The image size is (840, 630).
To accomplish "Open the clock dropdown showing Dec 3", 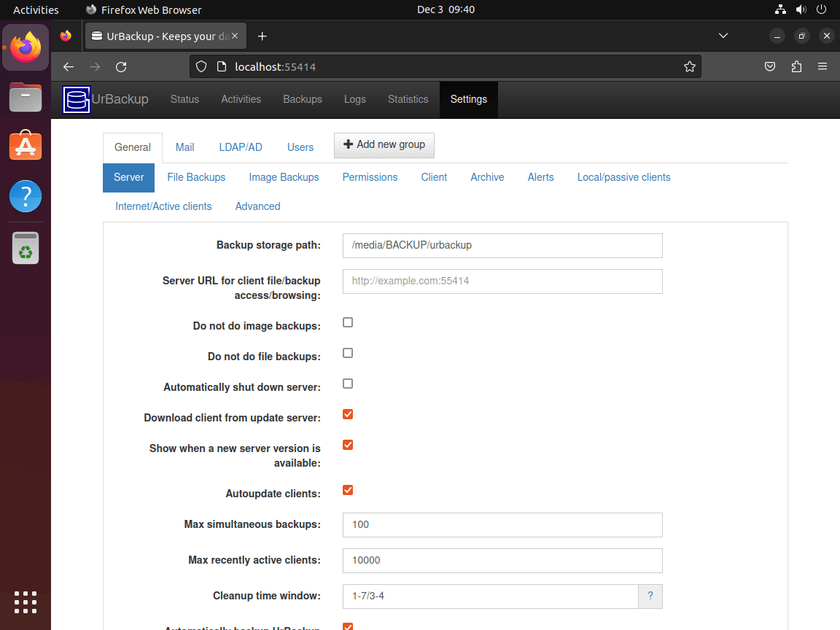I will [446, 9].
